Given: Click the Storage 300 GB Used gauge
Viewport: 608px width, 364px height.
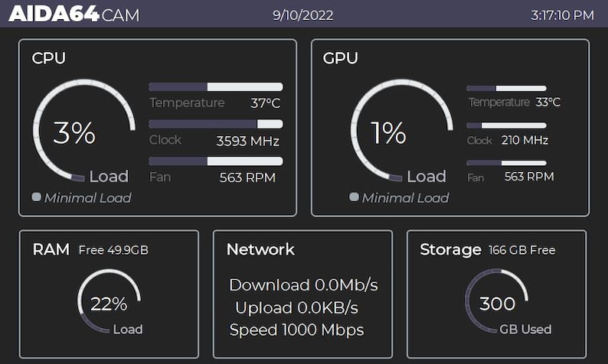Looking at the screenshot, I should (497, 301).
